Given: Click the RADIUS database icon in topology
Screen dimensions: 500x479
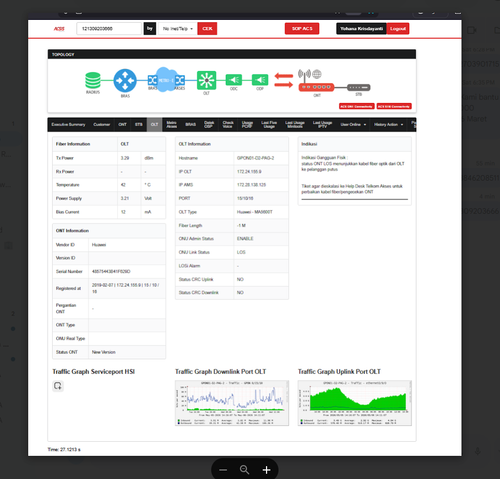Looking at the screenshot, I should click(x=93, y=80).
